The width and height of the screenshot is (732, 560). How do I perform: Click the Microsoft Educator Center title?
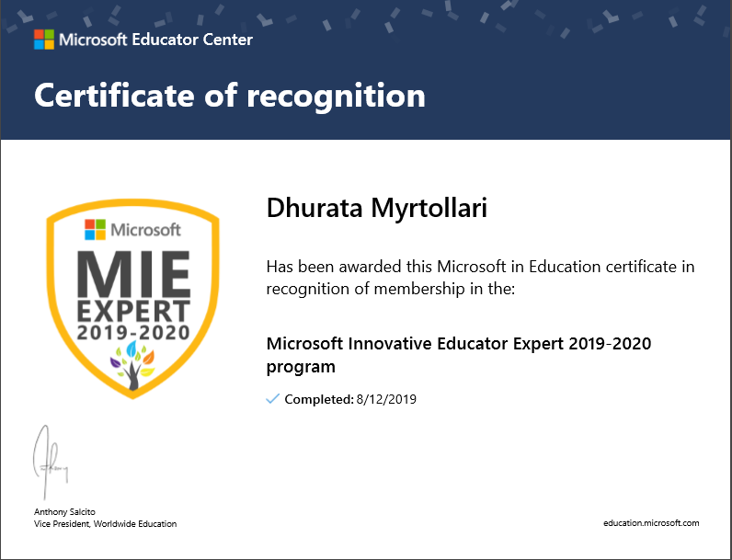[x=156, y=40]
